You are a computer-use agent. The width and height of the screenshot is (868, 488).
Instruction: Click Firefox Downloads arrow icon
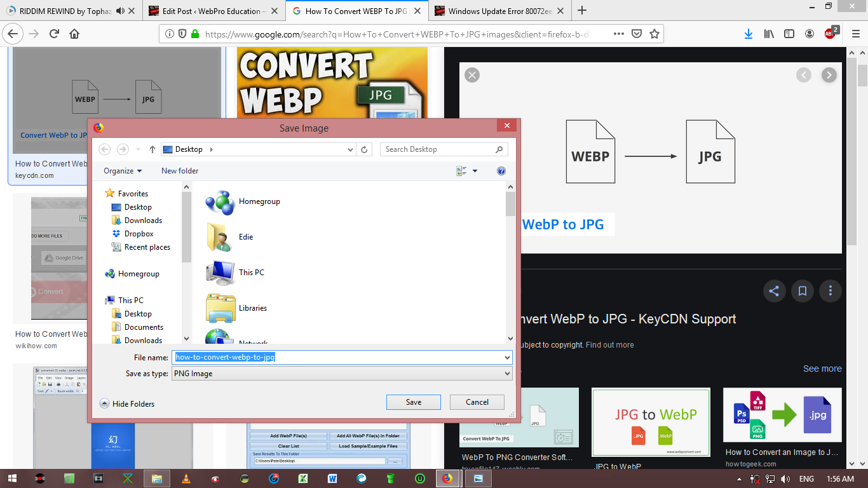click(x=749, y=34)
